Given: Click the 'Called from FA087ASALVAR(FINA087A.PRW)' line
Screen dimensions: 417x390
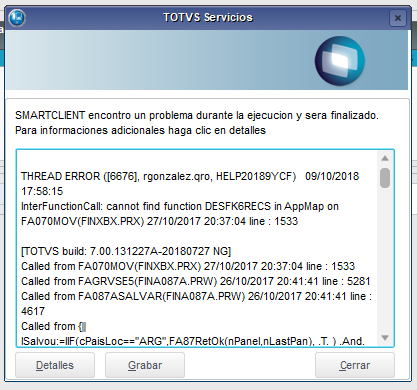Looking at the screenshot, I should 197,296.
